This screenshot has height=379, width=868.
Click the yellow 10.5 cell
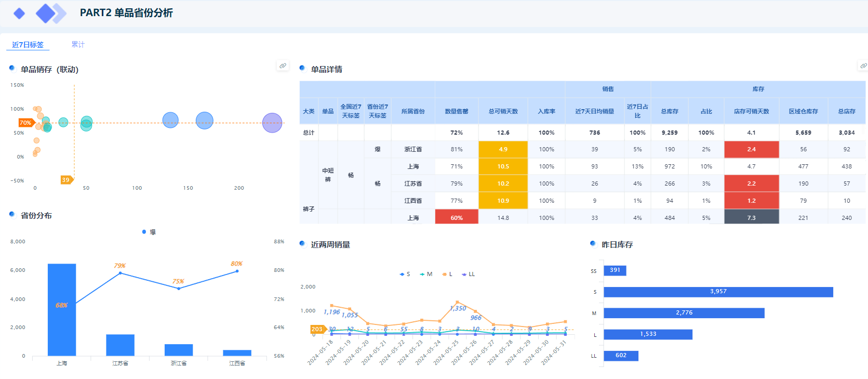[x=503, y=166]
